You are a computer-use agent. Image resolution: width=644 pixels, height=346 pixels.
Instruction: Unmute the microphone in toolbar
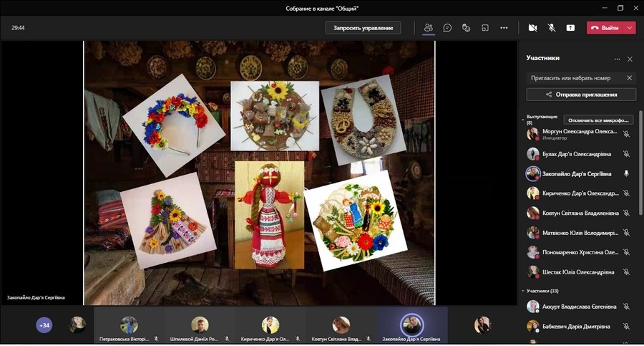[552, 28]
